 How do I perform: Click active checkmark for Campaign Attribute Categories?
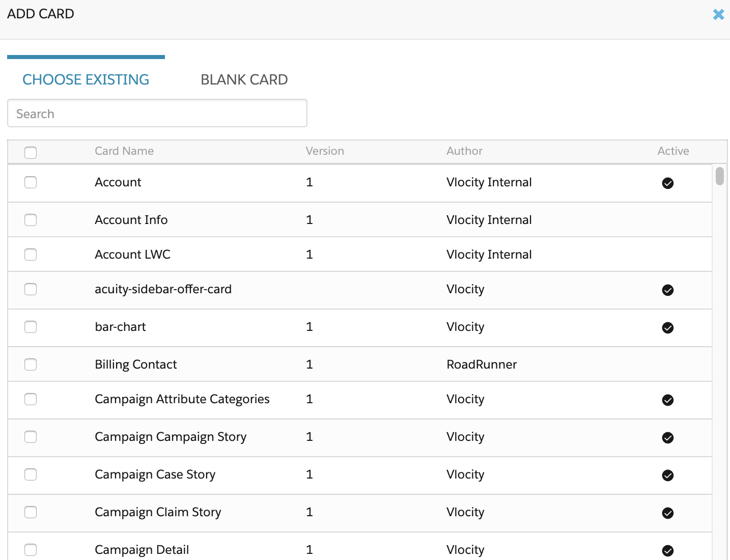[668, 400]
